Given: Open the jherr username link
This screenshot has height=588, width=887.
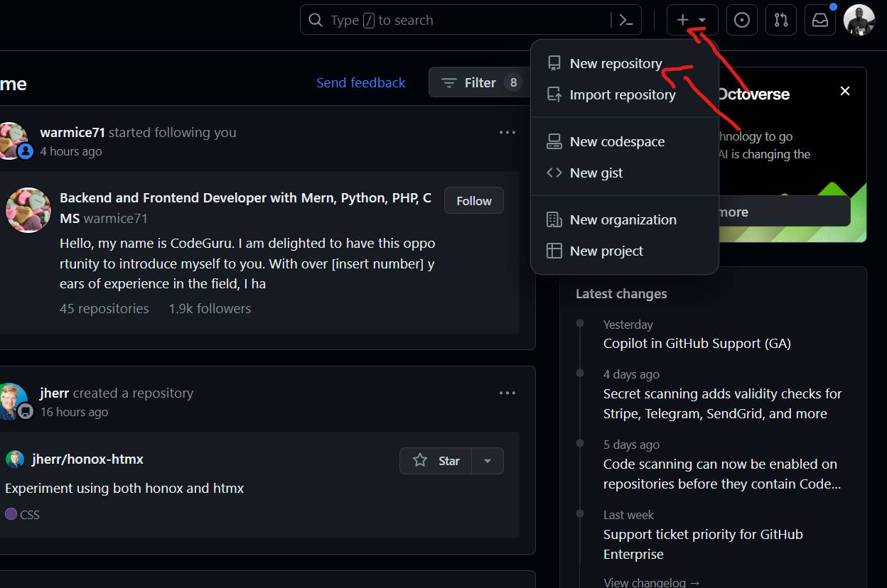Looking at the screenshot, I should click(x=55, y=393).
